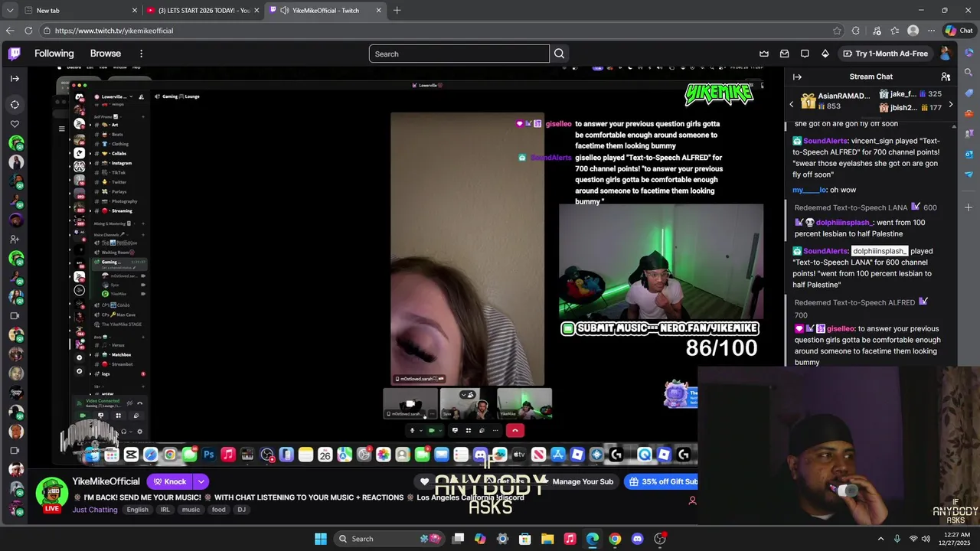Click the food tag
The width and height of the screenshot is (980, 551).
[x=219, y=510]
